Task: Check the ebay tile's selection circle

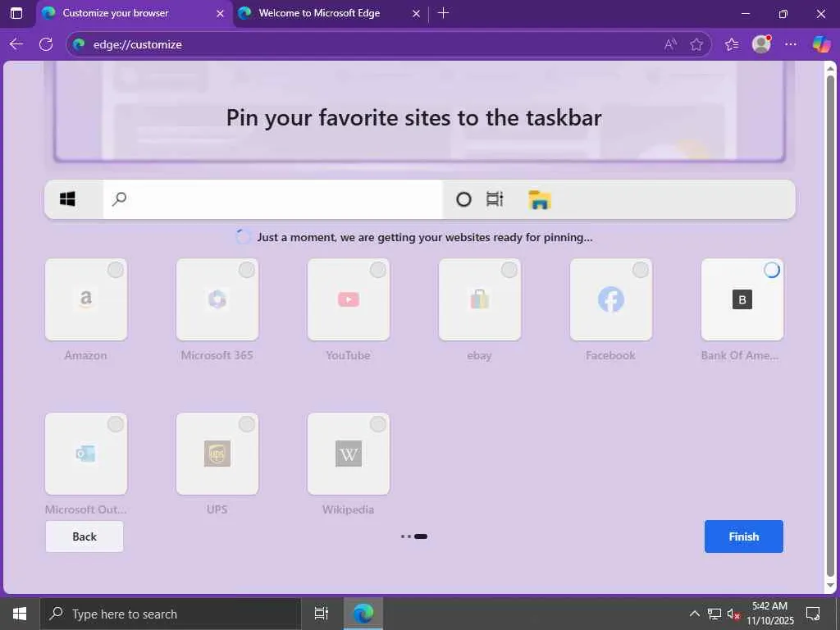Action: tap(509, 270)
